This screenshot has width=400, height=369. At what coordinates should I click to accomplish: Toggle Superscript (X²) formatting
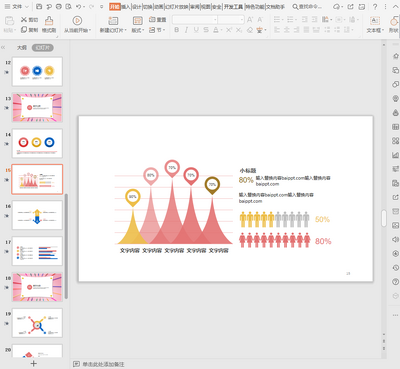[229, 30]
